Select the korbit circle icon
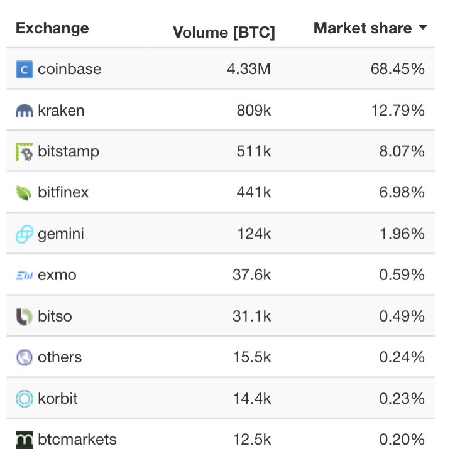The width and height of the screenshot is (455, 476). (x=25, y=399)
